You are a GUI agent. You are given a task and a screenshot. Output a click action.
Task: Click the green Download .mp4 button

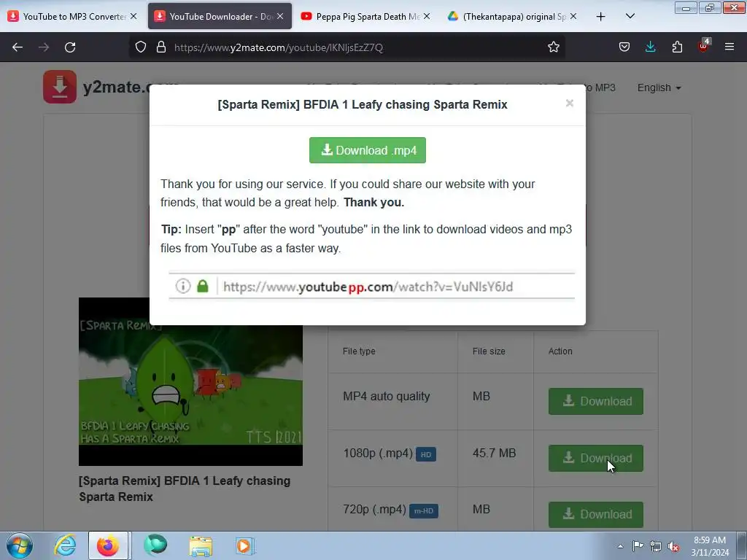(x=368, y=150)
